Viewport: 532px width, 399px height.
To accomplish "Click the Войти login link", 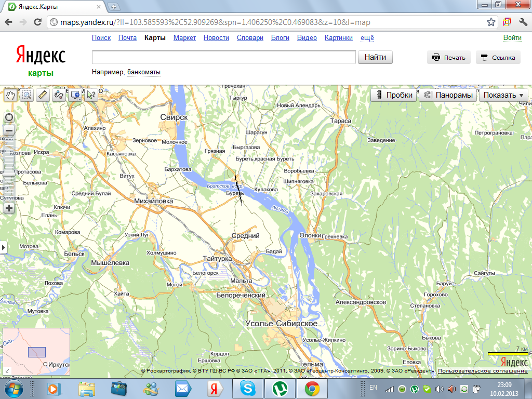I will (x=512, y=38).
